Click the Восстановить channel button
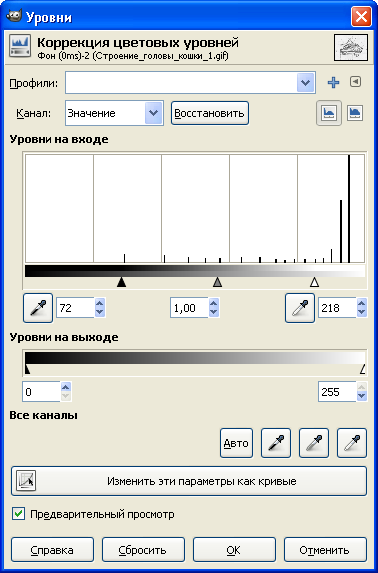The image size is (378, 573). [210, 113]
